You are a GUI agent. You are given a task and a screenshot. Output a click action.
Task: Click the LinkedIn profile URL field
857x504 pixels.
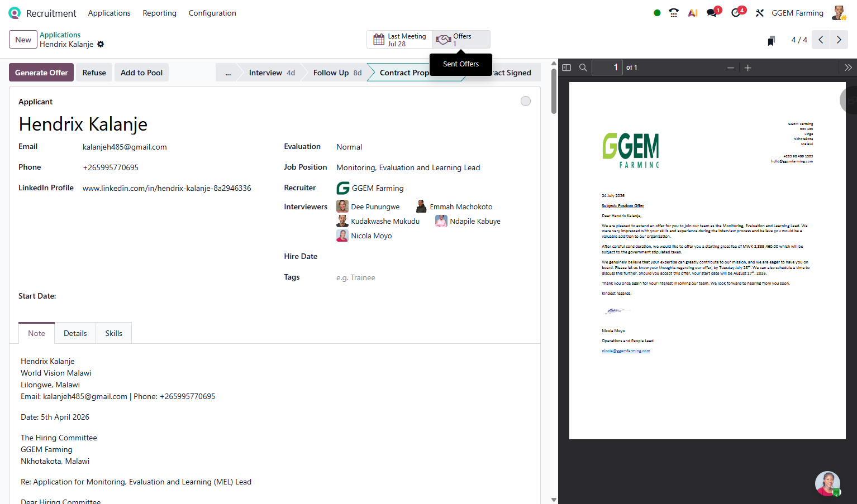(x=167, y=188)
